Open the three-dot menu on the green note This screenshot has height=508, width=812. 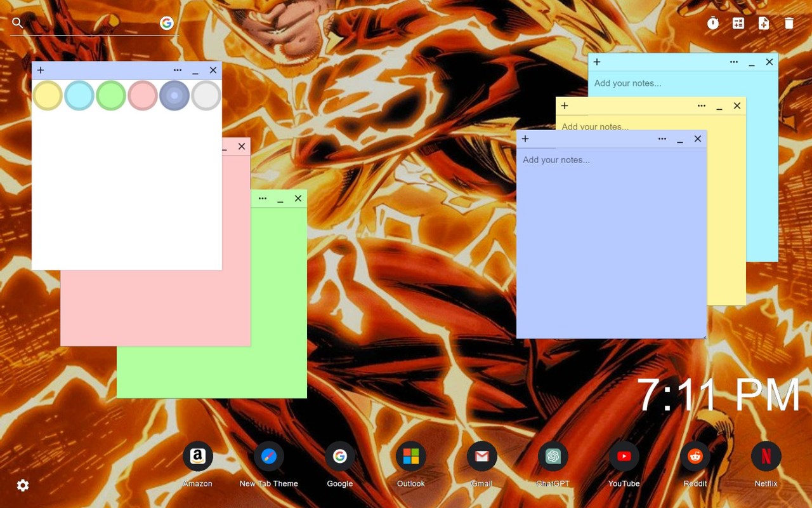coord(263,199)
